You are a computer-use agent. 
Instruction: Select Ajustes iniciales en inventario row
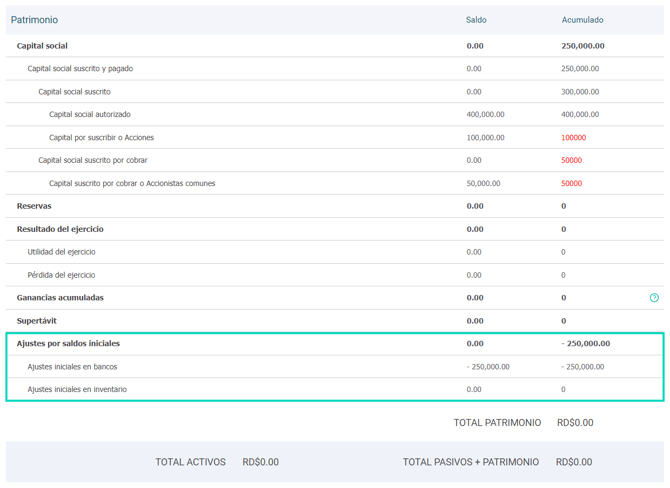pyautogui.click(x=77, y=389)
